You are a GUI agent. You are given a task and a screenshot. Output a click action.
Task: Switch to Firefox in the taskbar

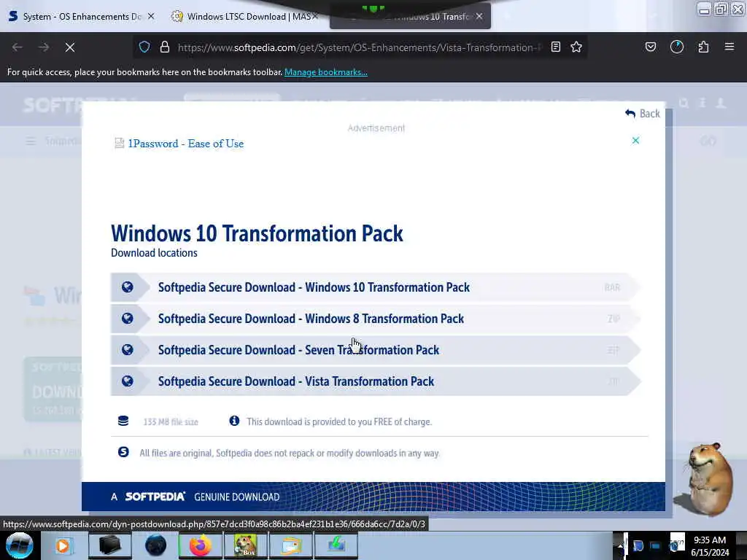pyautogui.click(x=201, y=545)
